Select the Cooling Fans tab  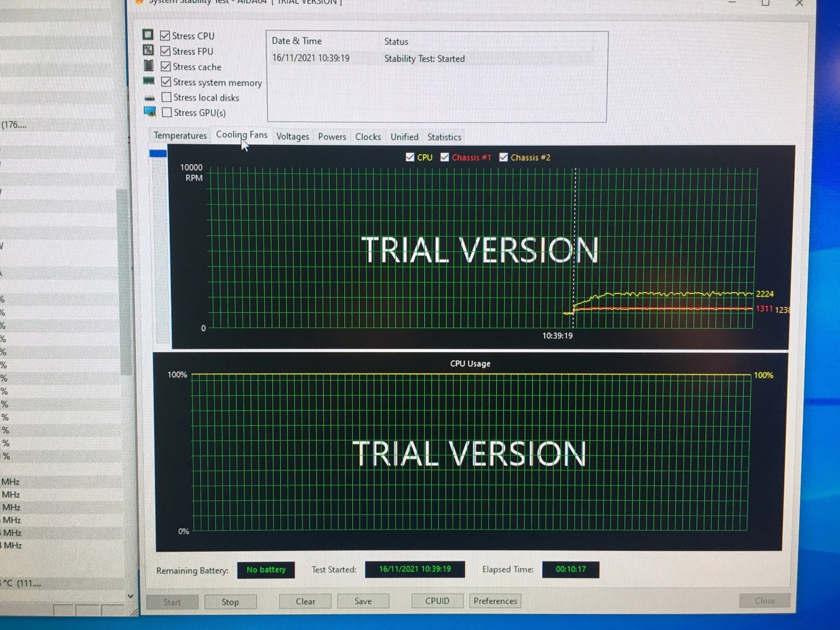click(x=241, y=134)
